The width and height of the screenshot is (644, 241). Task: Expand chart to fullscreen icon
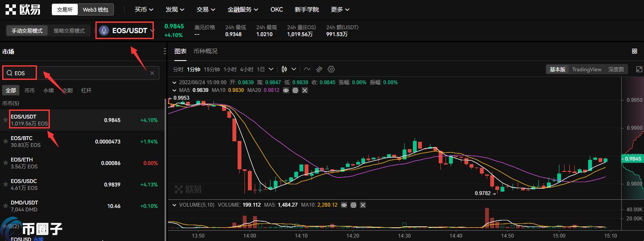point(639,69)
